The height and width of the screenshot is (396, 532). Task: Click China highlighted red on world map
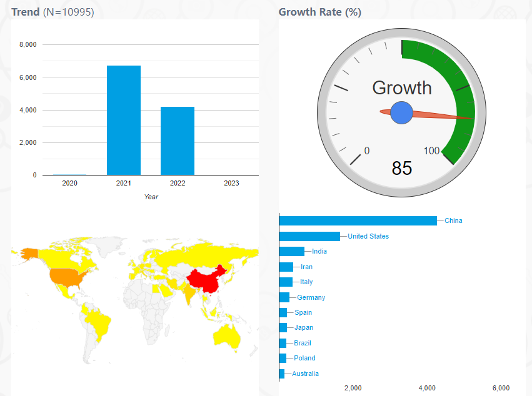[206, 280]
